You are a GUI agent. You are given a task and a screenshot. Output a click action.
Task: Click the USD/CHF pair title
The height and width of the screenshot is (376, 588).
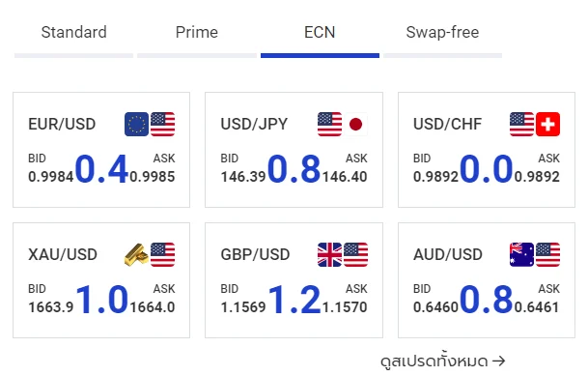pyautogui.click(x=447, y=125)
